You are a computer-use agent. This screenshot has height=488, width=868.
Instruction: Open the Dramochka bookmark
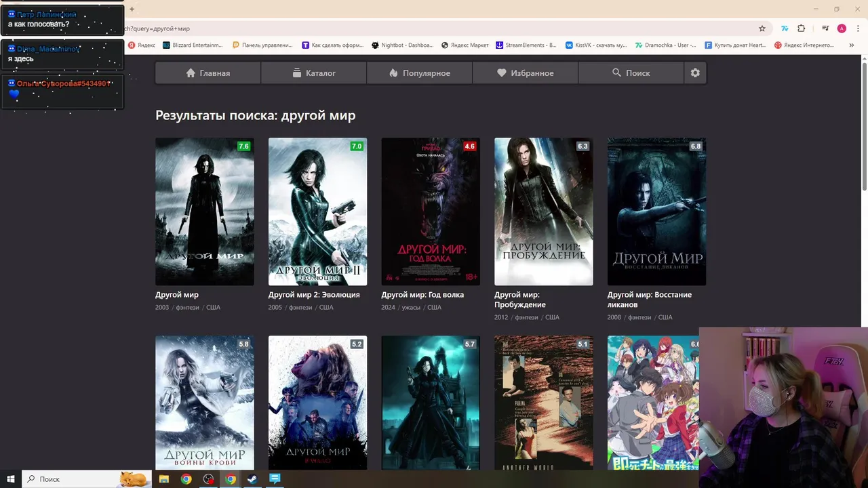click(665, 45)
